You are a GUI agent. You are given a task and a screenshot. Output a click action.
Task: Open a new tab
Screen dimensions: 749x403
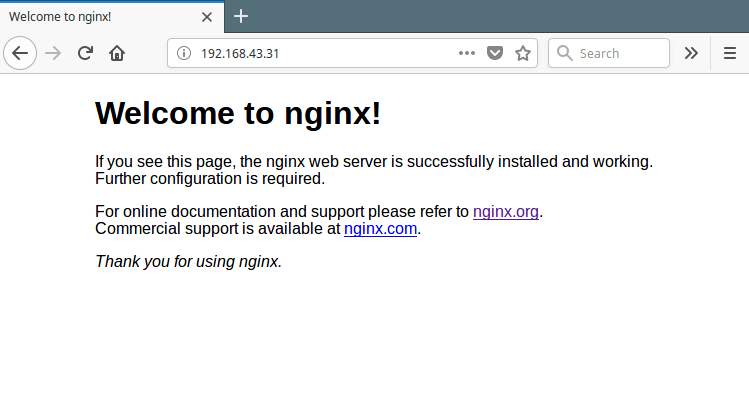[241, 17]
